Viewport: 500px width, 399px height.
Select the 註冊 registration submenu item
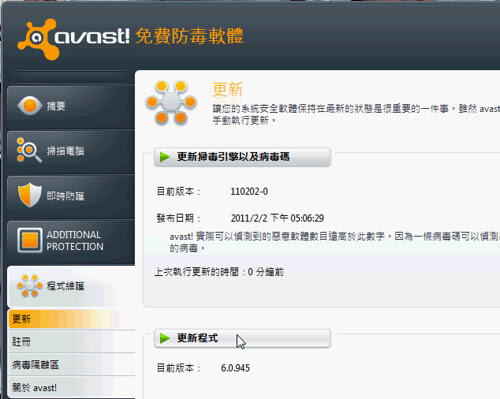(x=71, y=341)
